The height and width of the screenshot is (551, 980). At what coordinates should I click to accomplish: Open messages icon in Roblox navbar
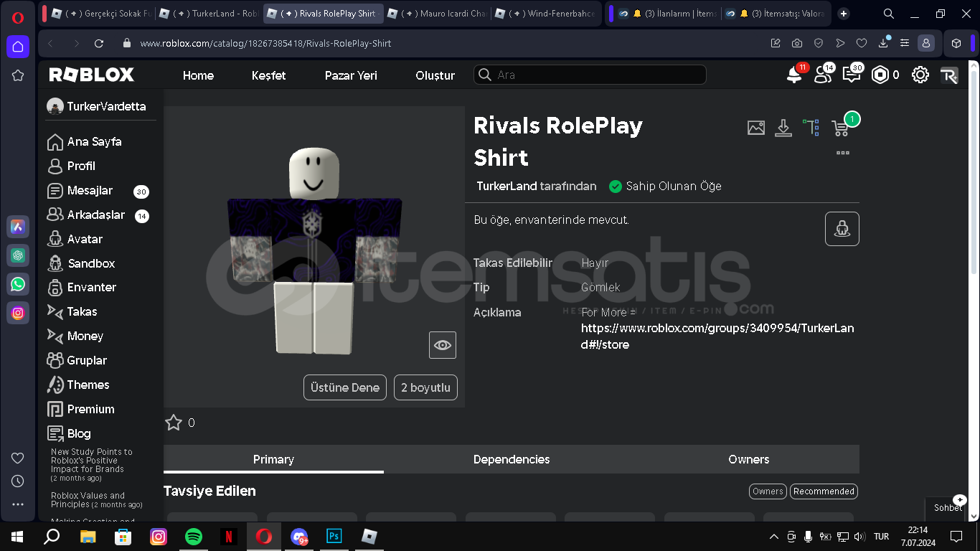point(852,75)
